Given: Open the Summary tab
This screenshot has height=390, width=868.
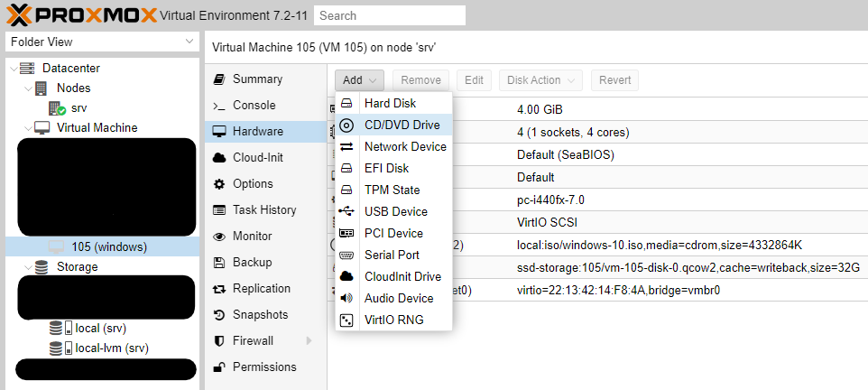Looking at the screenshot, I should [265, 79].
